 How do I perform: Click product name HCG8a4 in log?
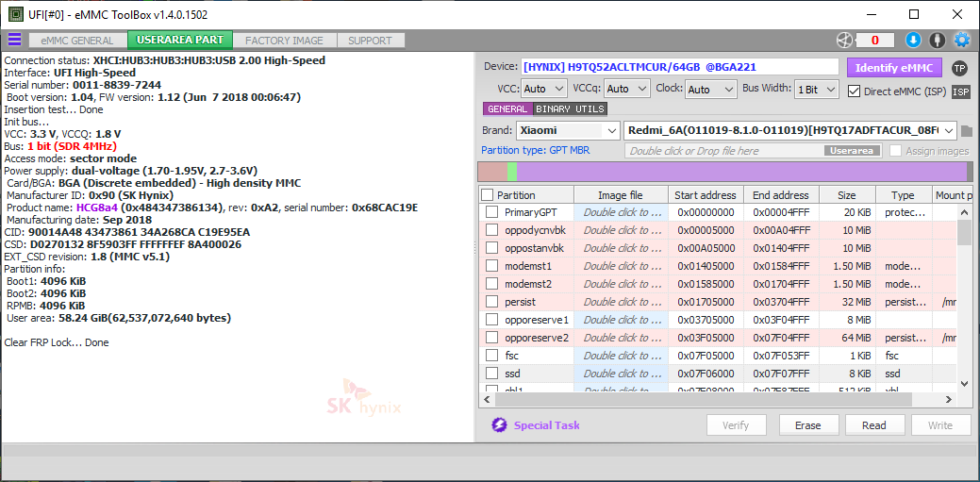[x=97, y=207]
